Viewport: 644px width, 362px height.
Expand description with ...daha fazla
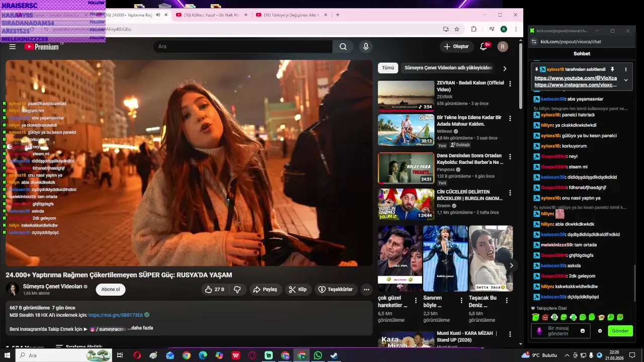[x=140, y=328]
